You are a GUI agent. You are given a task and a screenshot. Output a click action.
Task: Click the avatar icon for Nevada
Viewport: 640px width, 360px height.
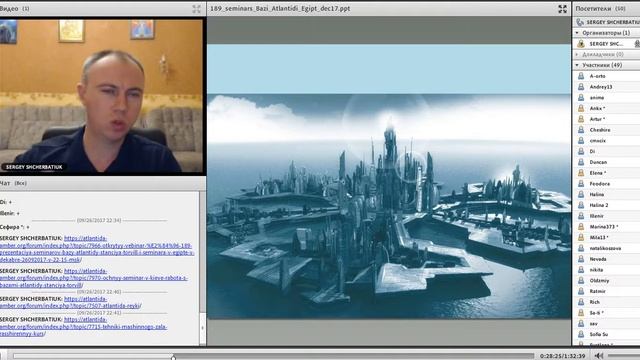[x=581, y=259]
